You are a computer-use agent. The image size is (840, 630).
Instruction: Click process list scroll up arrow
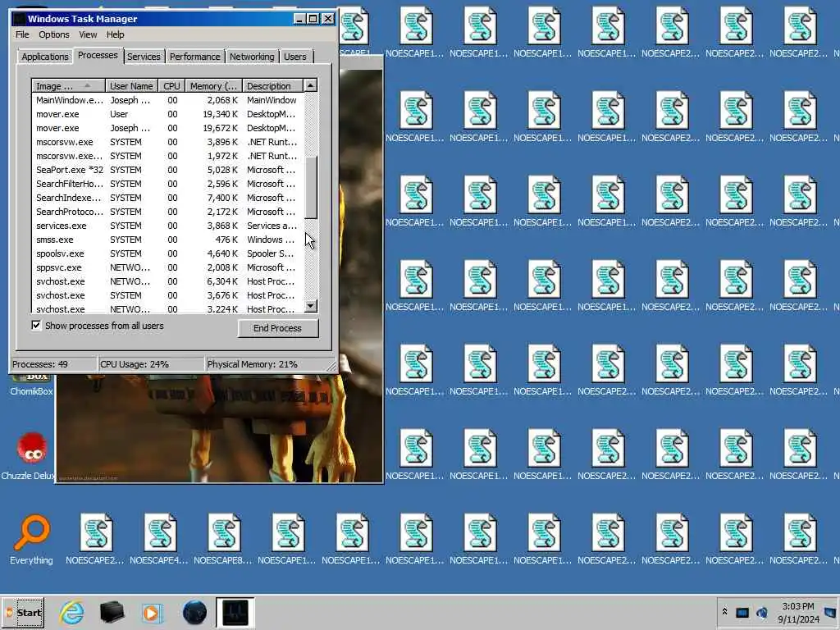tap(311, 85)
